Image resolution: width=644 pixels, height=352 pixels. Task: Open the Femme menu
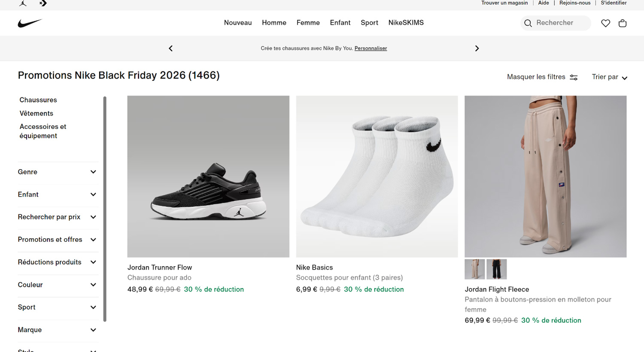[x=308, y=23]
